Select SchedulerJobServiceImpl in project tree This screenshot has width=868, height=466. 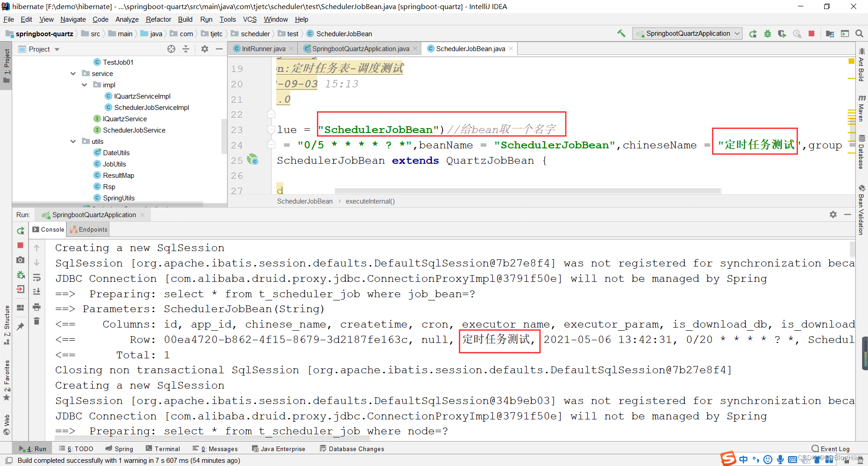coord(151,107)
